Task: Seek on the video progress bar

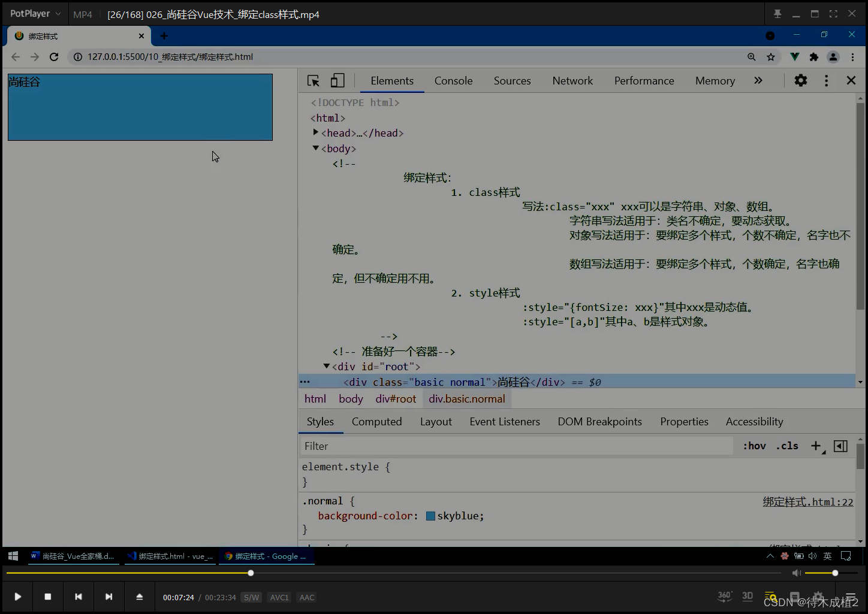Action: (393, 573)
